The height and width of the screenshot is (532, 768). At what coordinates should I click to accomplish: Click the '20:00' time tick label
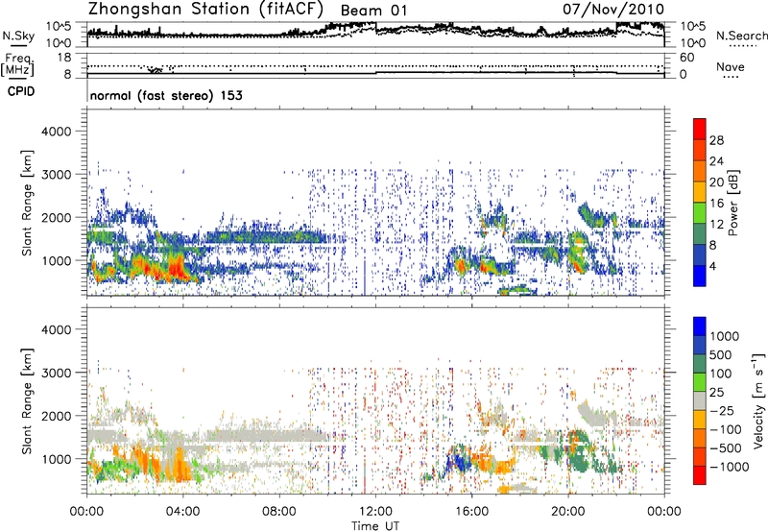click(568, 512)
